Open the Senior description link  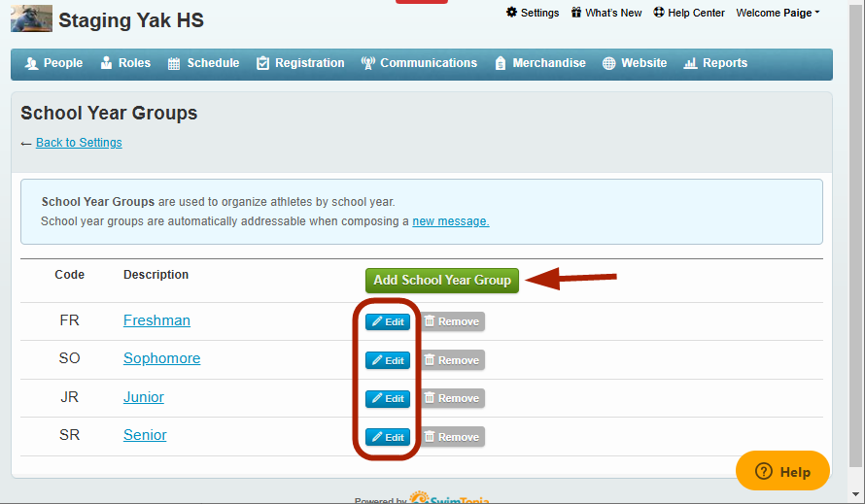[x=145, y=435]
